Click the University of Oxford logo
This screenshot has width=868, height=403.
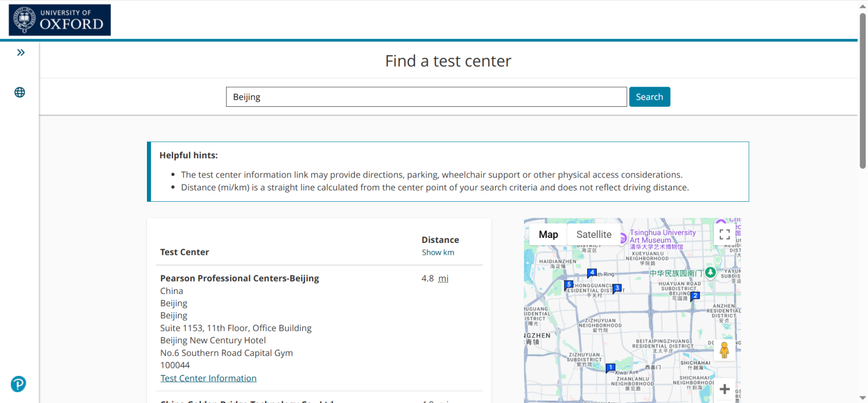point(60,20)
